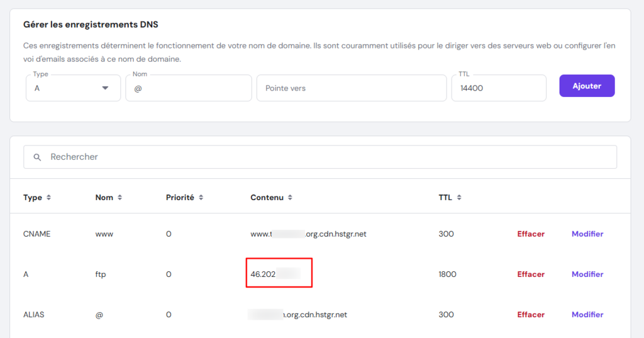Modify the CNAME www record

[x=587, y=234]
